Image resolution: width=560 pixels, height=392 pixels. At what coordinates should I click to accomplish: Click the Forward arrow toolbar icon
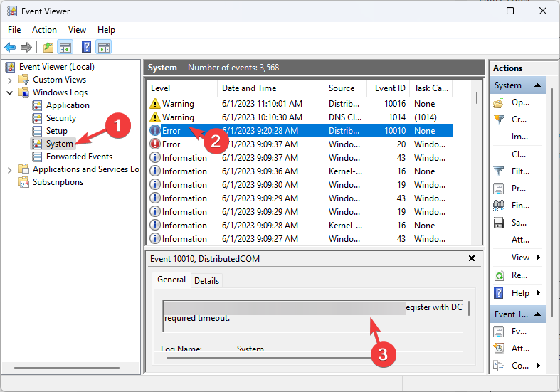(x=26, y=47)
